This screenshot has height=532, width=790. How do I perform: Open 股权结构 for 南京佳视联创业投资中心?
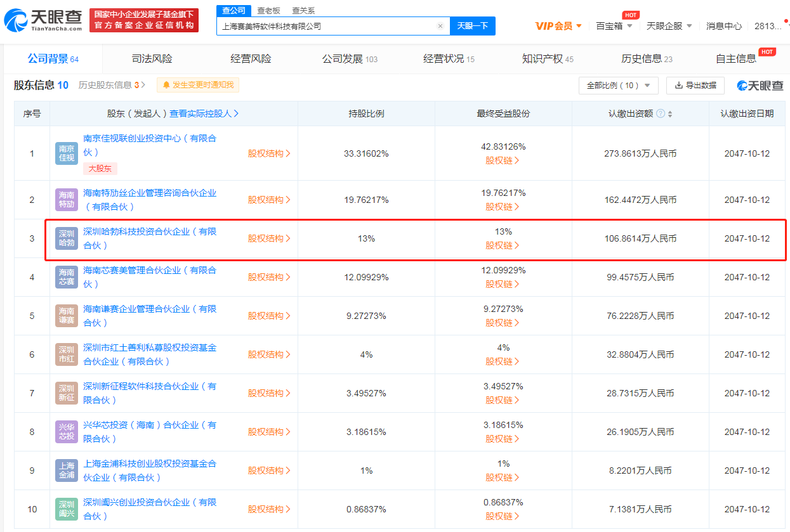coord(269,153)
